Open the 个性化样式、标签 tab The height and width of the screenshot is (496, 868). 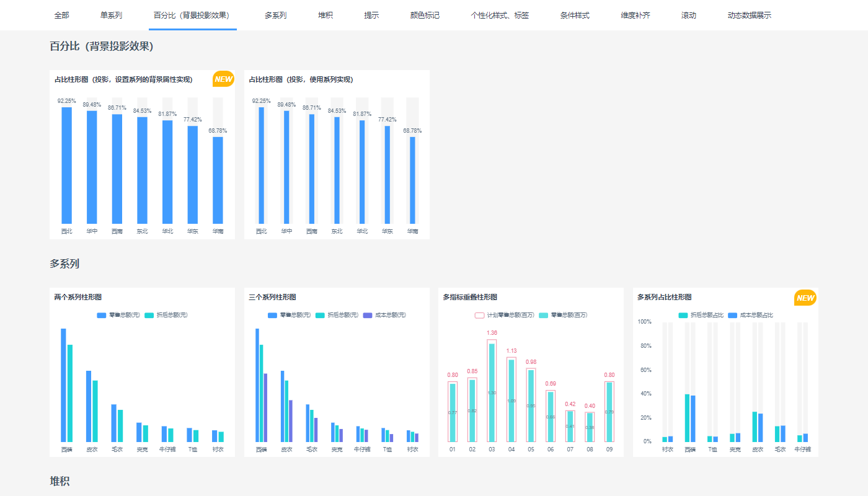(x=500, y=15)
